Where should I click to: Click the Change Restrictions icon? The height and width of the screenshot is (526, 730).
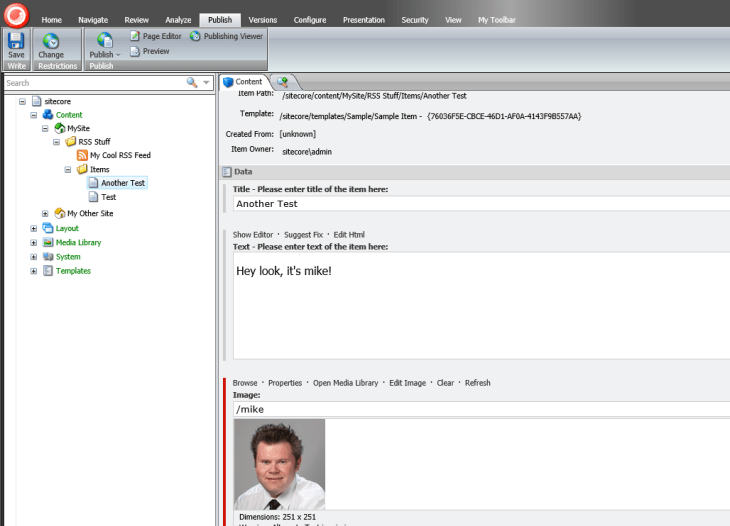50,41
